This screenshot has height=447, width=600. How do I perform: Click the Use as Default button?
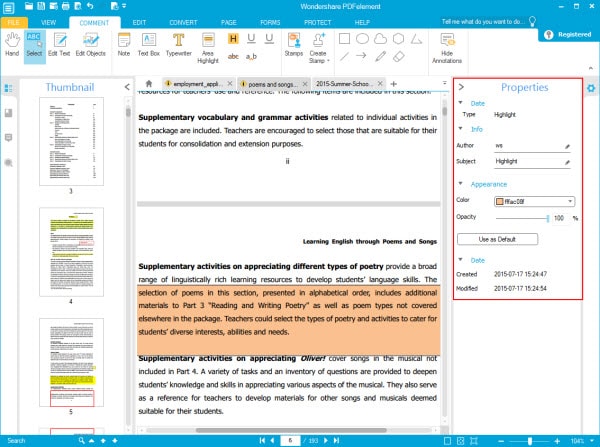coord(497,239)
